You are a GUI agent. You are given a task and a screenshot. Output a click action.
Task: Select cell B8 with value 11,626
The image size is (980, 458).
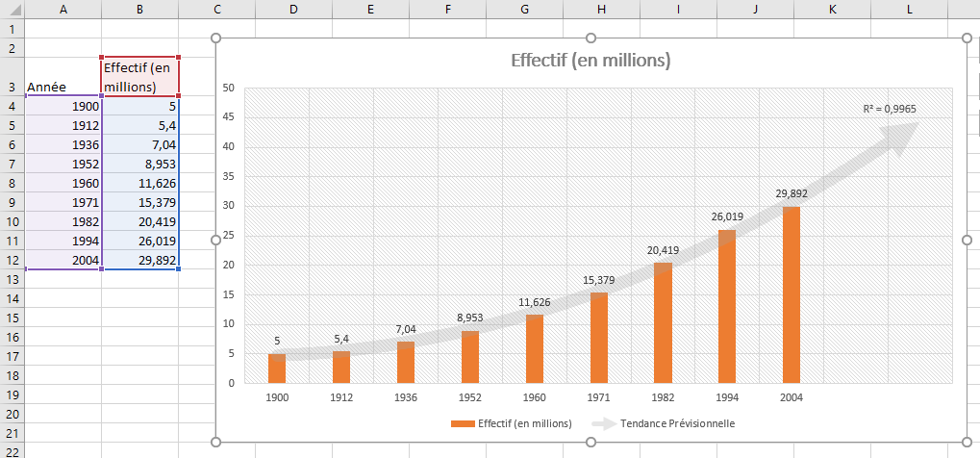pos(140,183)
